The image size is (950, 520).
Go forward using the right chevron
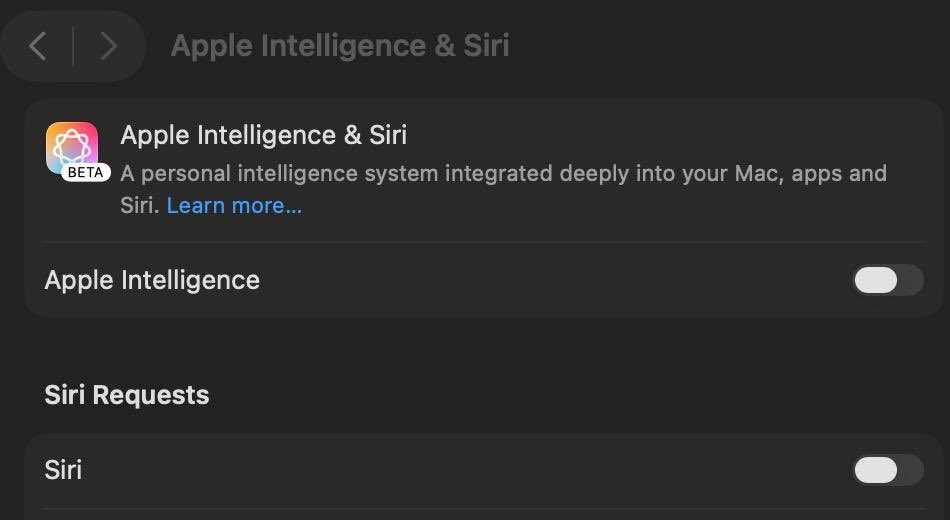click(109, 46)
